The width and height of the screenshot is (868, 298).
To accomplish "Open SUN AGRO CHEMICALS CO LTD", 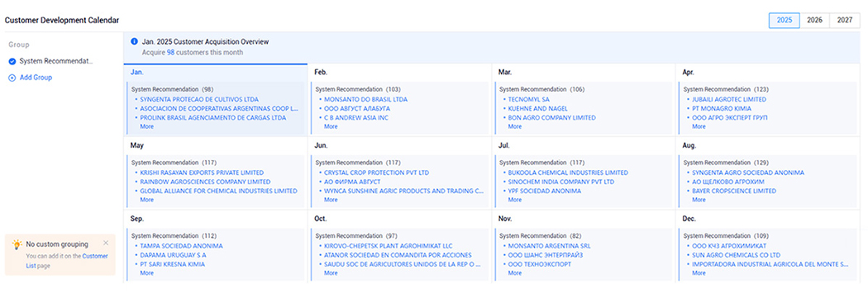I will (x=737, y=255).
